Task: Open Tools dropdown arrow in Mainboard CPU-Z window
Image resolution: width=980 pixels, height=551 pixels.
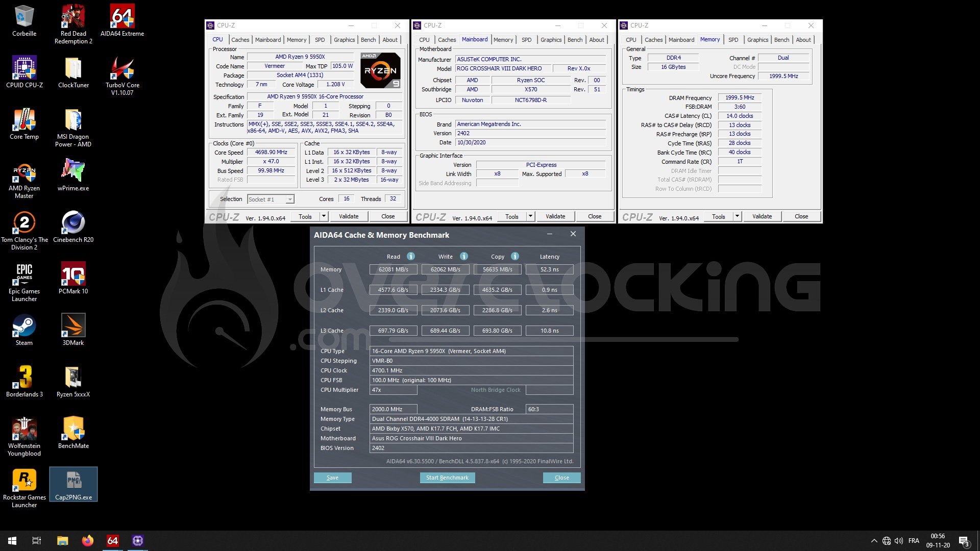Action: click(530, 216)
